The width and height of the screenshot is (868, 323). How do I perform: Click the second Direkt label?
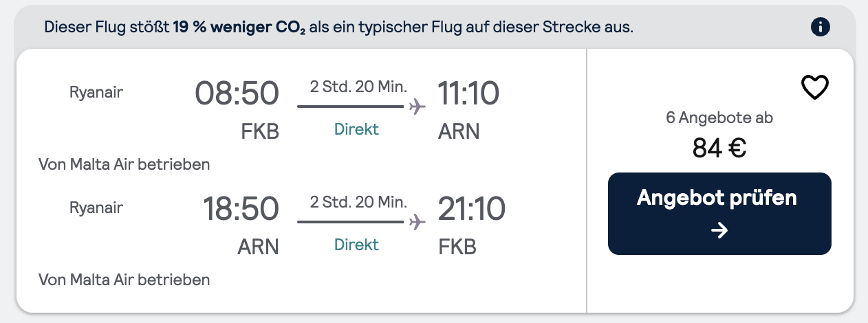tap(356, 244)
